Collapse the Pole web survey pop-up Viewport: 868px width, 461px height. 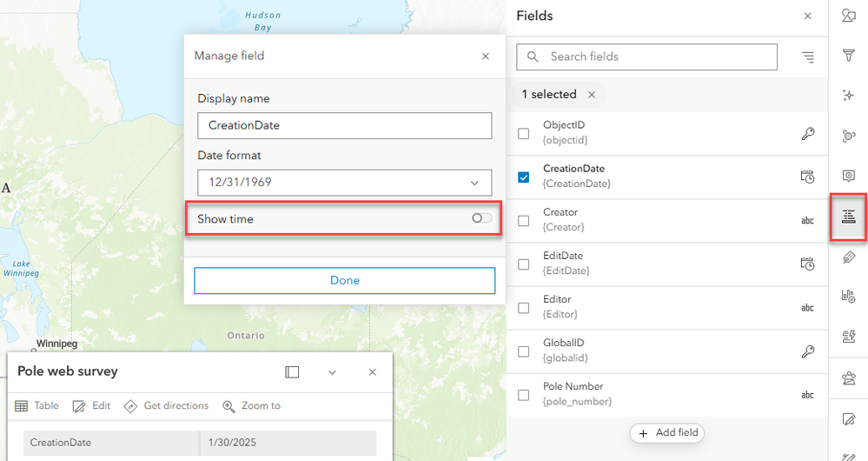332,372
